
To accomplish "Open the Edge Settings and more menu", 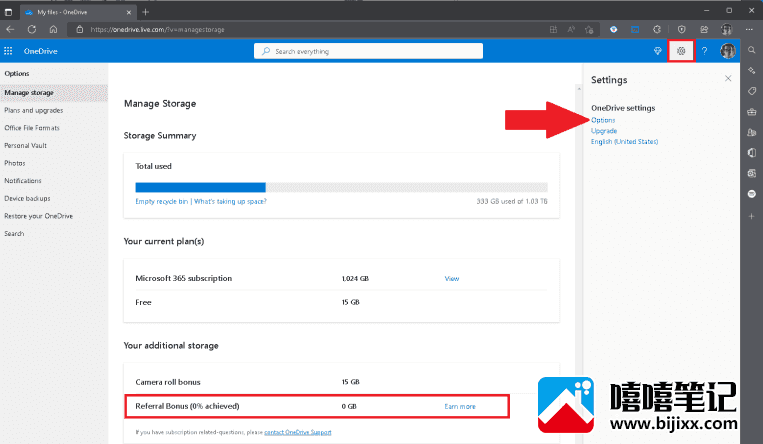I will point(749,29).
